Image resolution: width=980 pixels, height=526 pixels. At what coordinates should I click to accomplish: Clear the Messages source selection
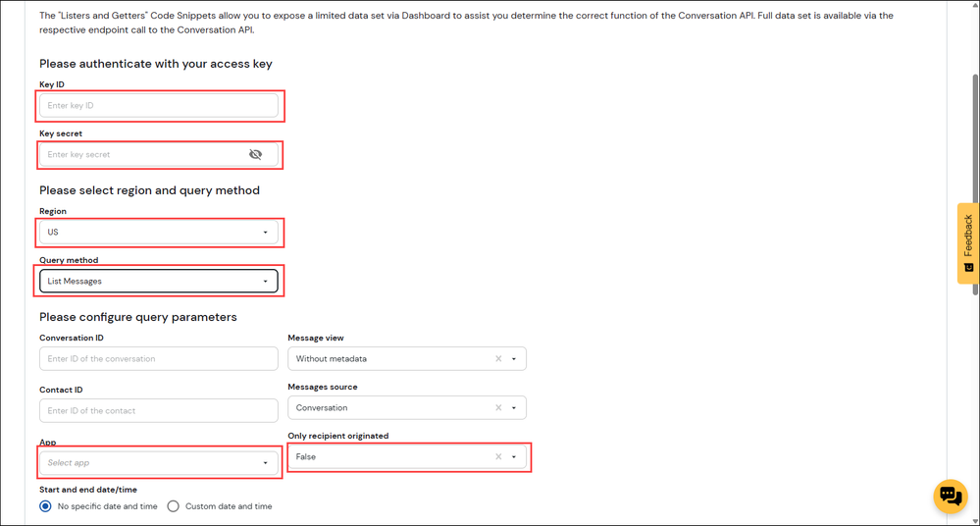pyautogui.click(x=498, y=408)
